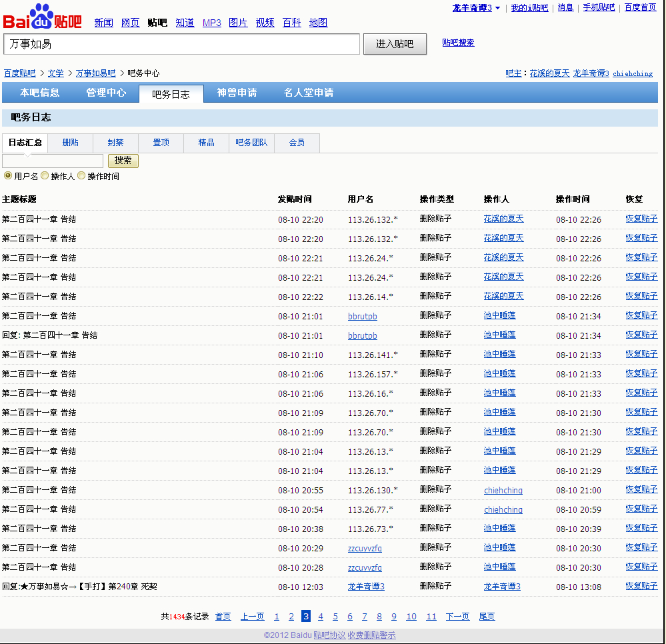Focus the log search text box
Screen dimensions: 666x644
pos(53,161)
